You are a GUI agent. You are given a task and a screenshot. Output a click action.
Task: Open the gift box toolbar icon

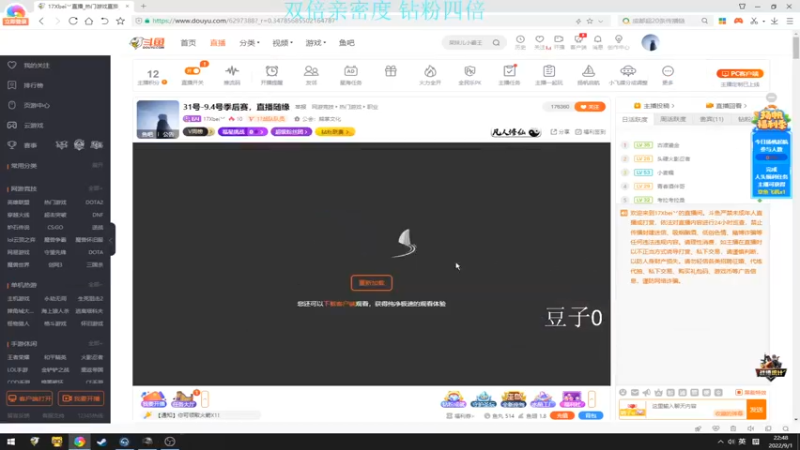point(390,71)
